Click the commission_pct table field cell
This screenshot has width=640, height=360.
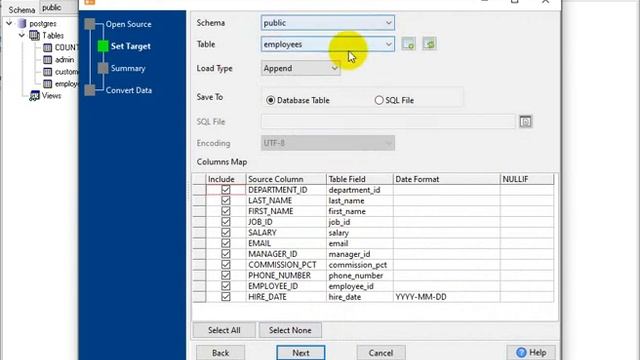pyautogui.click(x=360, y=264)
